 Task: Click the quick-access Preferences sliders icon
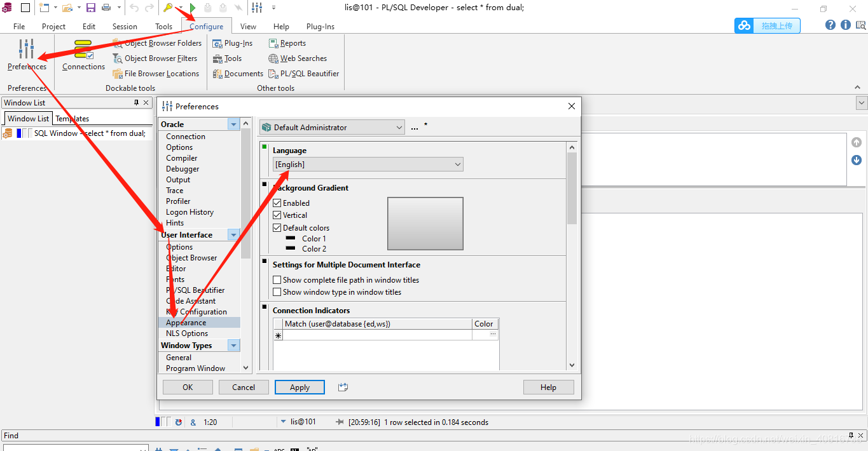point(257,8)
